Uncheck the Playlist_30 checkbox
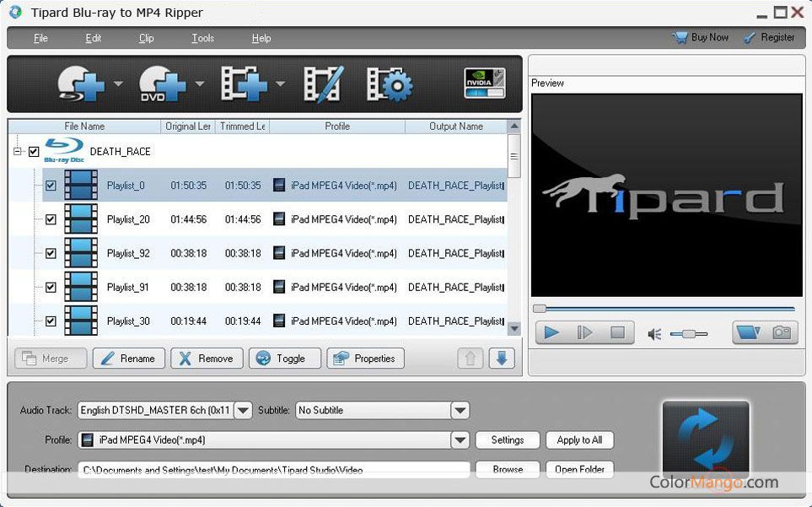Viewport: 812px width, 507px height. 51,321
